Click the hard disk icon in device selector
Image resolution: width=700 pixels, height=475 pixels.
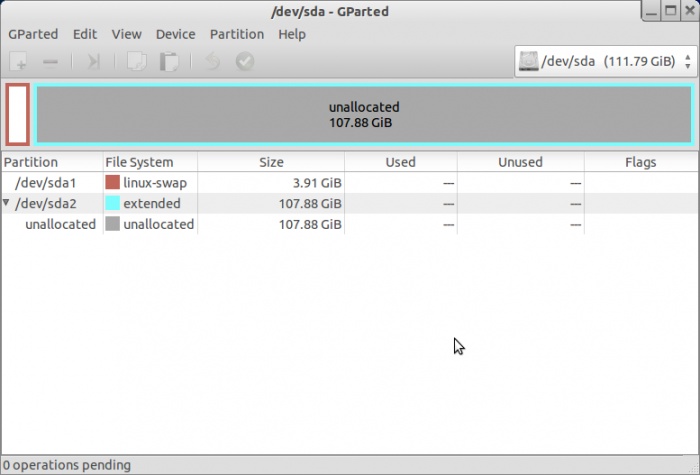pos(528,61)
